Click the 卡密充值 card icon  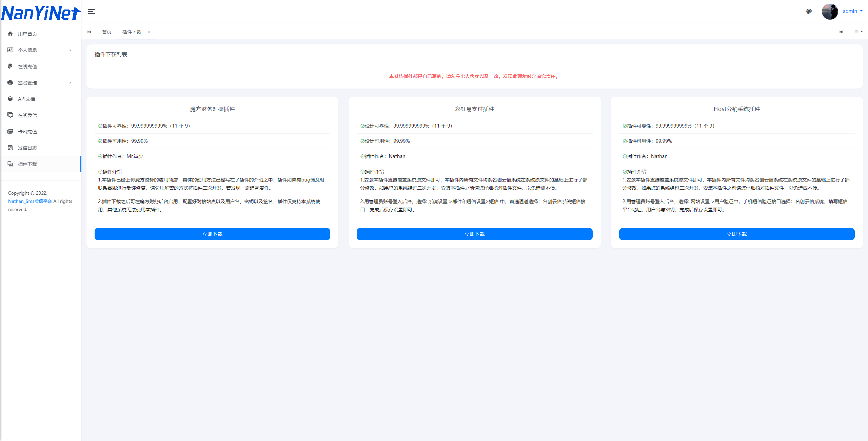click(x=10, y=131)
